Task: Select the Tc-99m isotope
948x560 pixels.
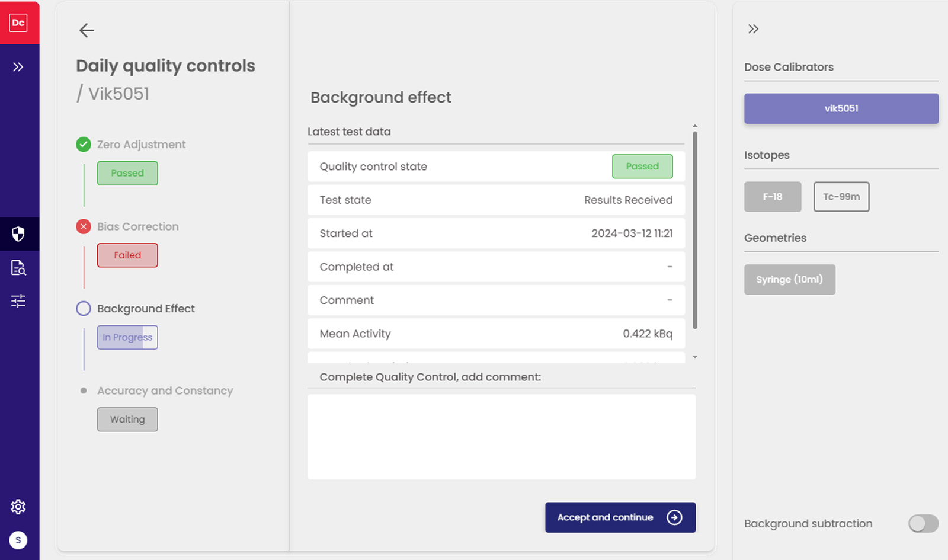Action: (x=841, y=197)
